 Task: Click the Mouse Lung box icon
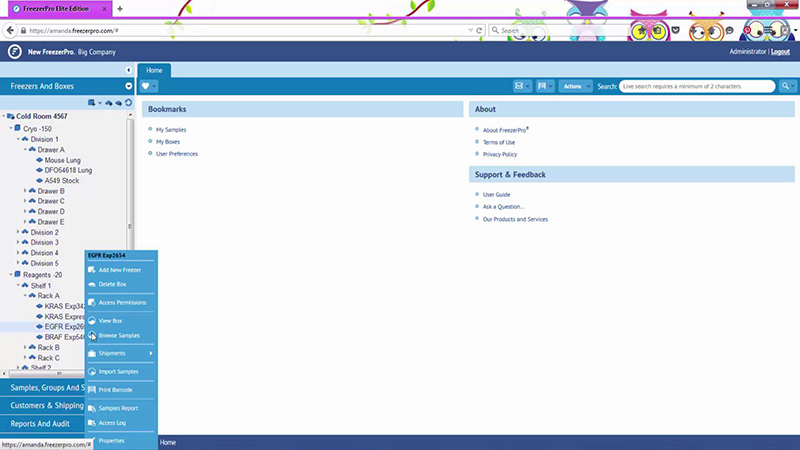click(x=39, y=160)
